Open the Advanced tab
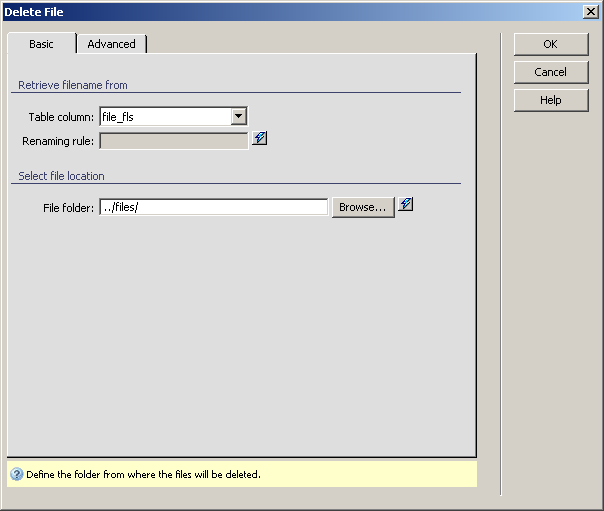 [111, 44]
